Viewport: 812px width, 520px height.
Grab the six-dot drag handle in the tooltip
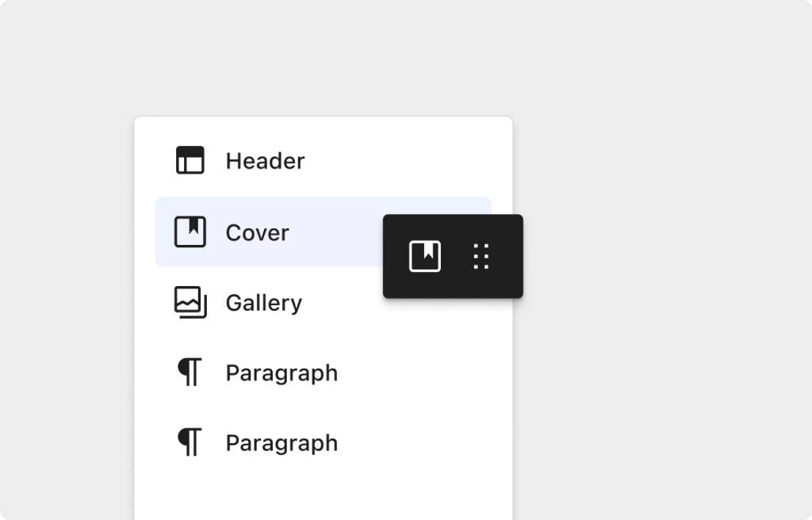pos(480,256)
